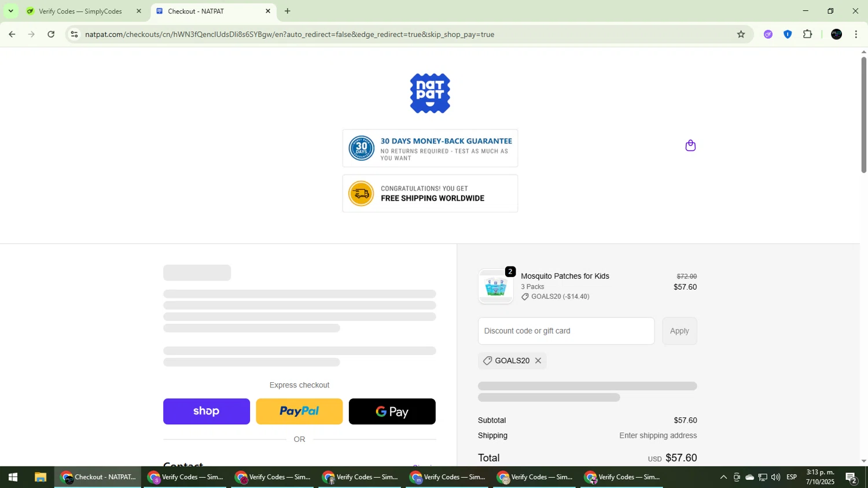Click the free shipping truck icon
The height and width of the screenshot is (488, 868).
pyautogui.click(x=361, y=194)
